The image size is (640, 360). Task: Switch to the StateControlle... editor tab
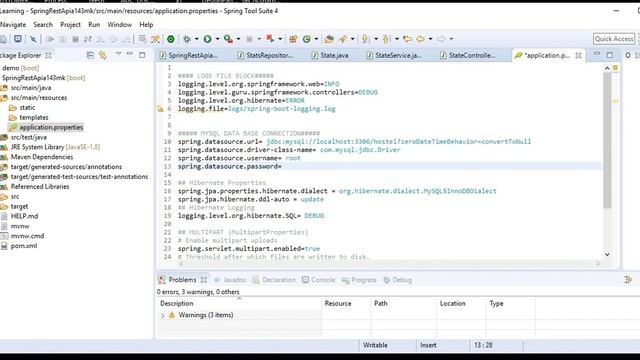(x=468, y=55)
